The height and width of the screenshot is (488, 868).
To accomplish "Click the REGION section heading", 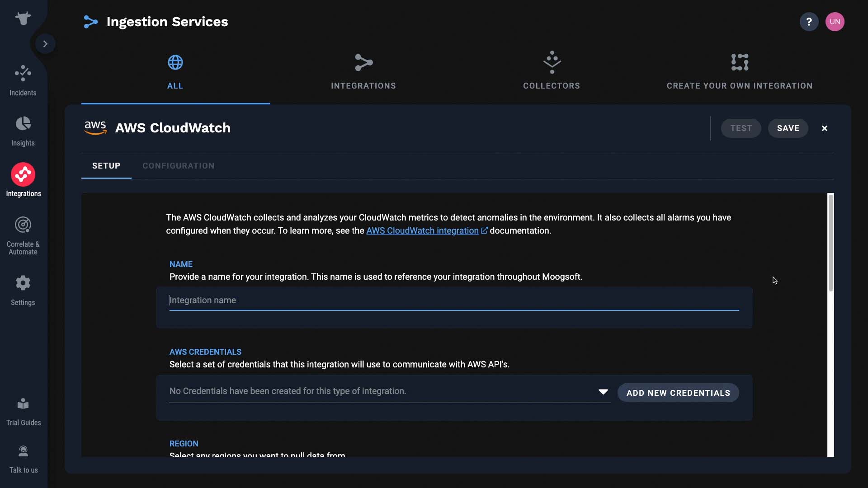I will coord(184,444).
